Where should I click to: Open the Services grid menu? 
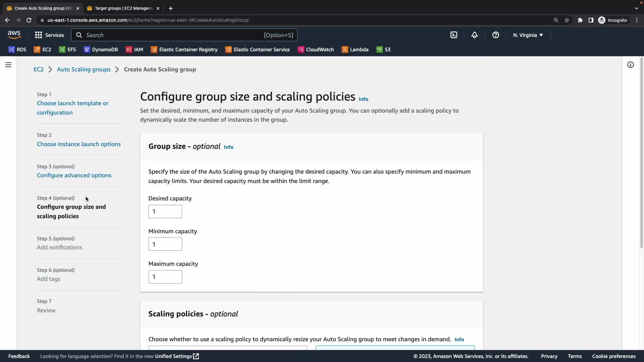(49, 35)
